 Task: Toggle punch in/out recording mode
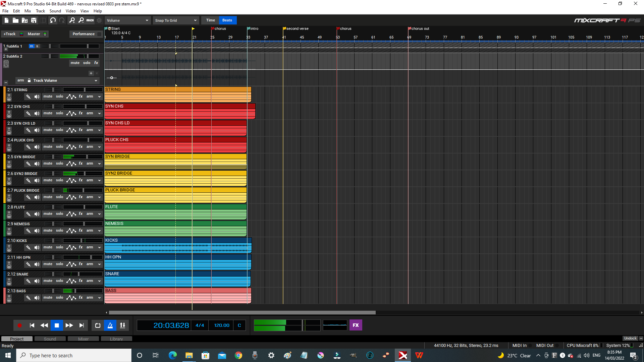[x=122, y=325]
